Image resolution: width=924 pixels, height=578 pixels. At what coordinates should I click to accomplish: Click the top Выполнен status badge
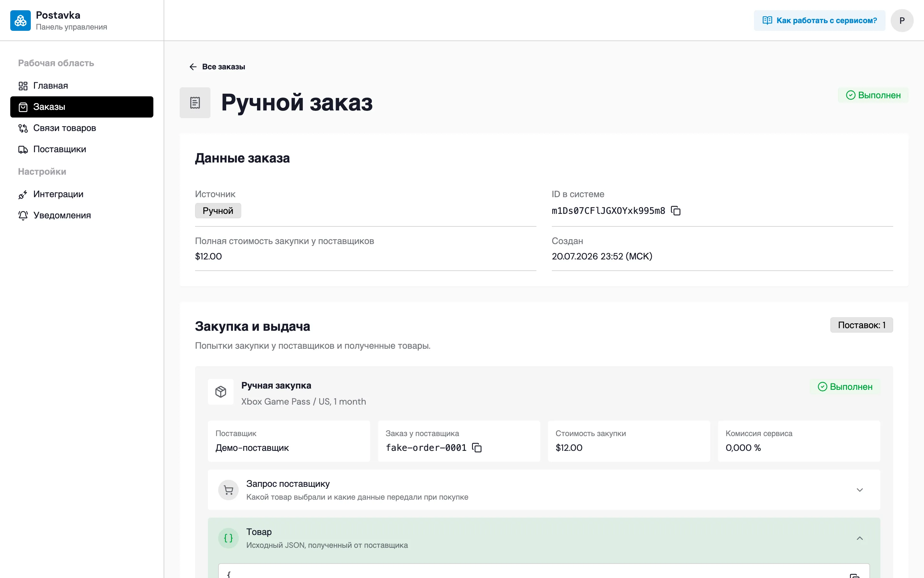pyautogui.click(x=873, y=95)
